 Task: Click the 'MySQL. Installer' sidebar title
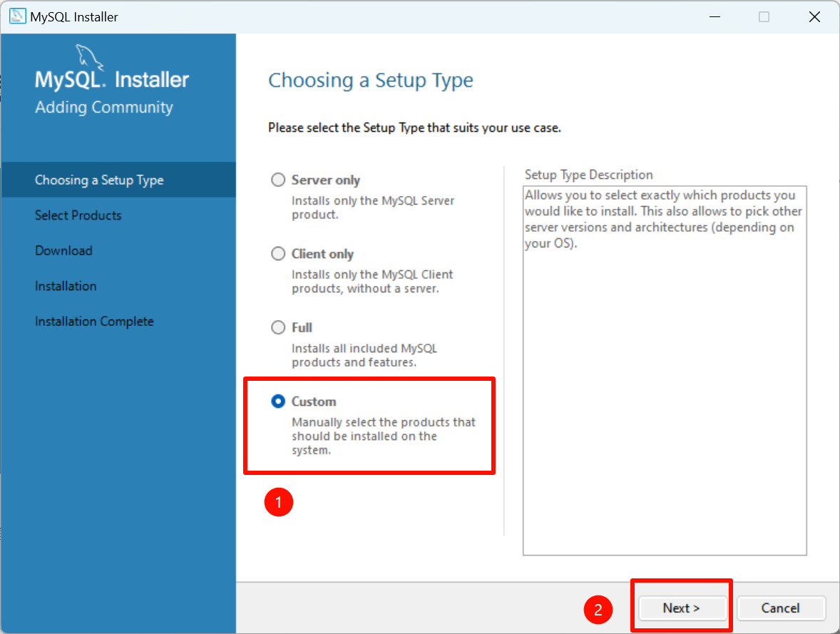(112, 80)
